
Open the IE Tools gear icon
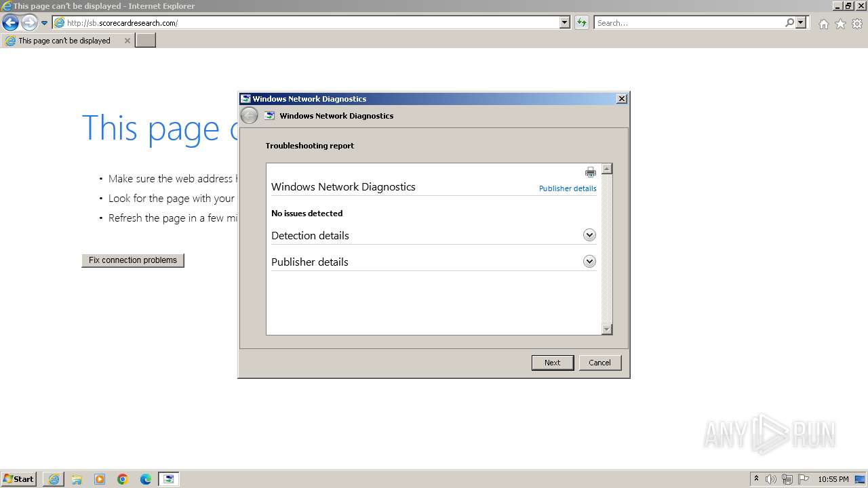coord(857,24)
